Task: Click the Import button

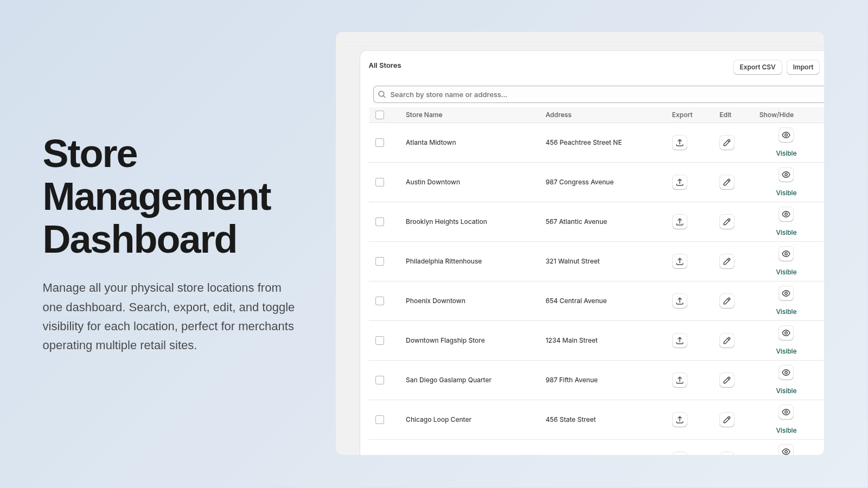Action: pyautogui.click(x=803, y=67)
